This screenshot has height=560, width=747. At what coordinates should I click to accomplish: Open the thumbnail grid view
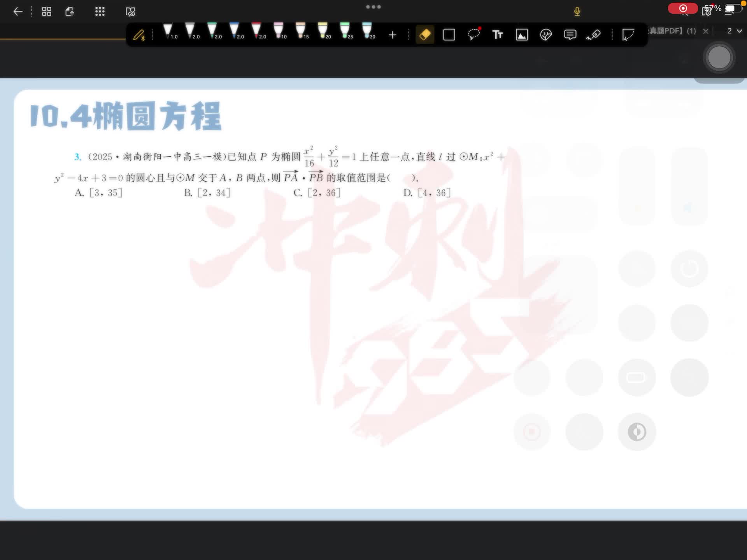(x=47, y=12)
